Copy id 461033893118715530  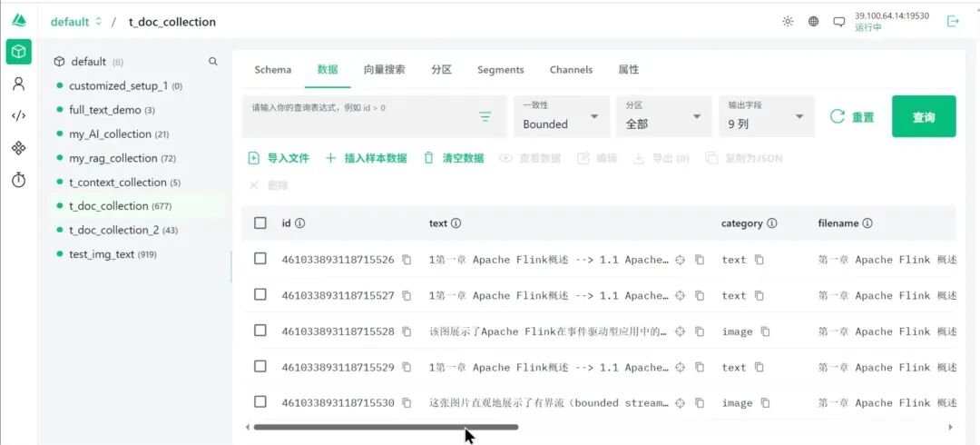(x=407, y=403)
